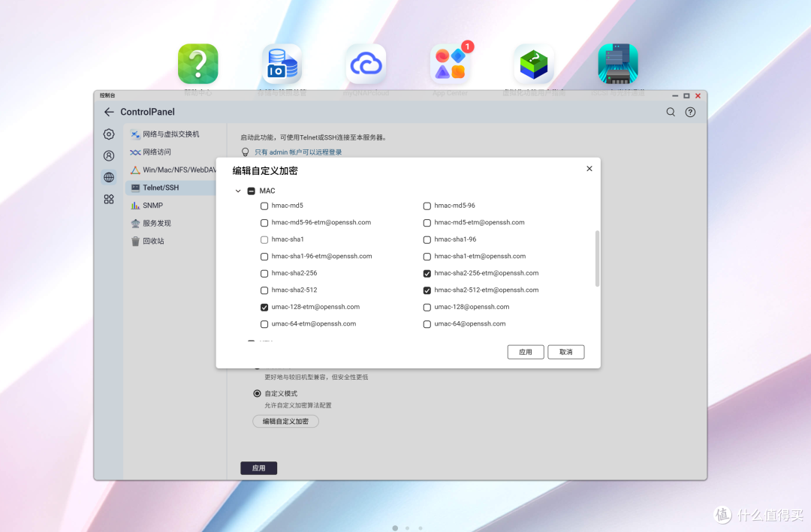The image size is (811, 532).
Task: Check hmac-sha1-etm@openssh.com checkbox
Action: pyautogui.click(x=427, y=257)
